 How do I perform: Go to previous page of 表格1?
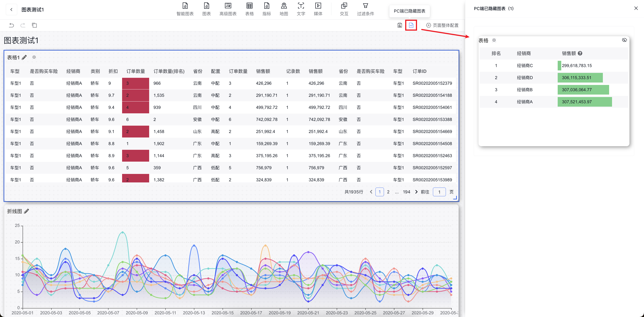pyautogui.click(x=371, y=192)
